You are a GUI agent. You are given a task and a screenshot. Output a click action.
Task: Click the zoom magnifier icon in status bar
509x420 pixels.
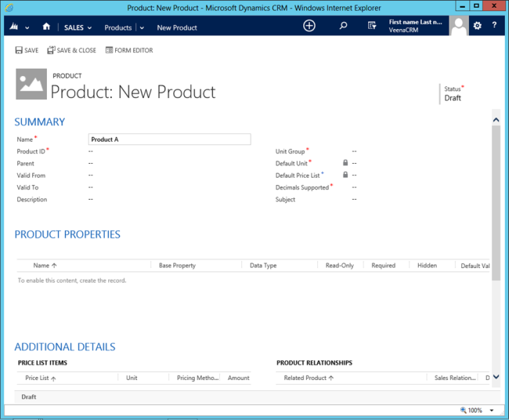(x=464, y=410)
